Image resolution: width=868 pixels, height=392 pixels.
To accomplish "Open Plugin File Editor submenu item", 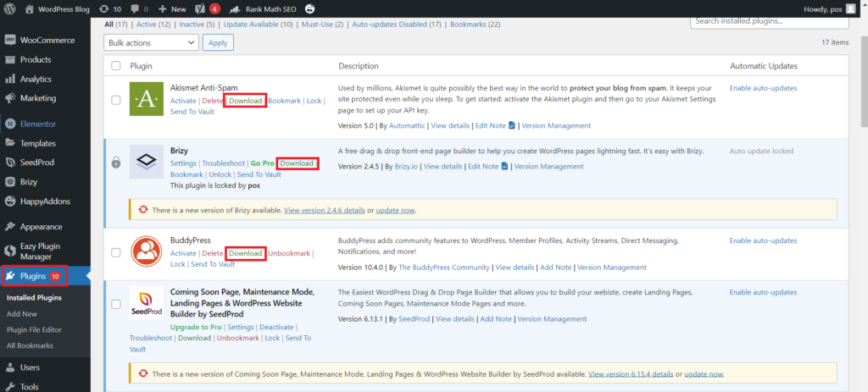I will 34,329.
